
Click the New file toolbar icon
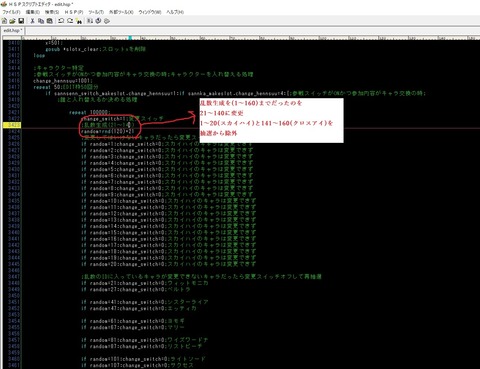[5, 21]
